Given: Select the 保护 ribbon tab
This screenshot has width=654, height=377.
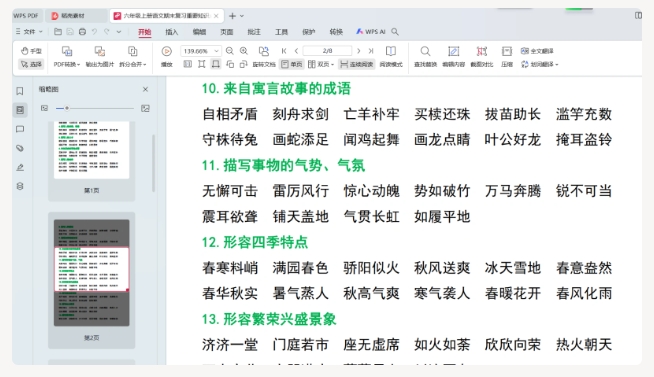Looking at the screenshot, I should [x=309, y=32].
